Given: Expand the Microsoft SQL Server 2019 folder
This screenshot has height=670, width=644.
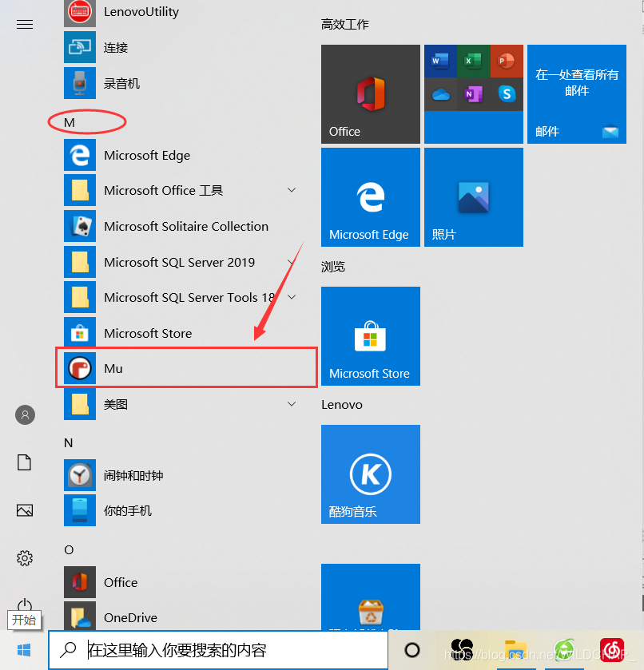Looking at the screenshot, I should click(x=292, y=261).
